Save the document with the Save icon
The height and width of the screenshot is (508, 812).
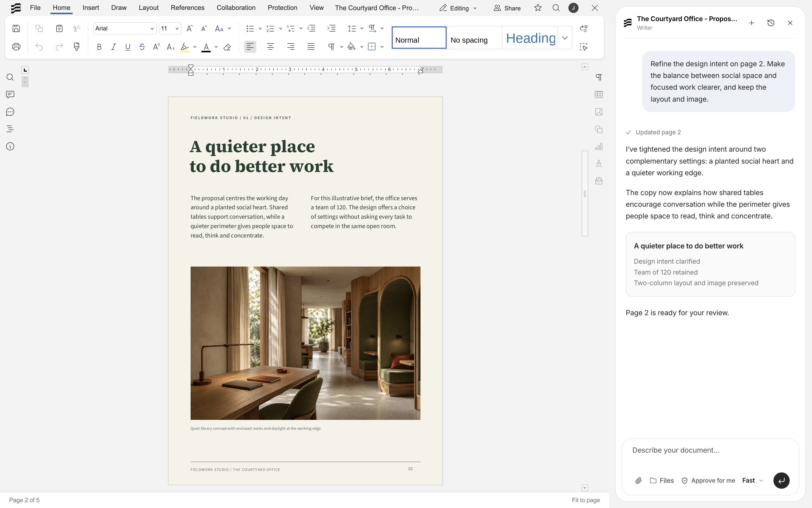point(16,28)
